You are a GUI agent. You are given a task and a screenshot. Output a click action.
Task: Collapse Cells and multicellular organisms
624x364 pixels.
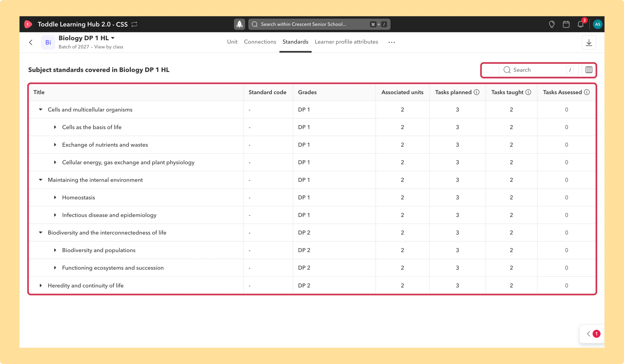41,109
